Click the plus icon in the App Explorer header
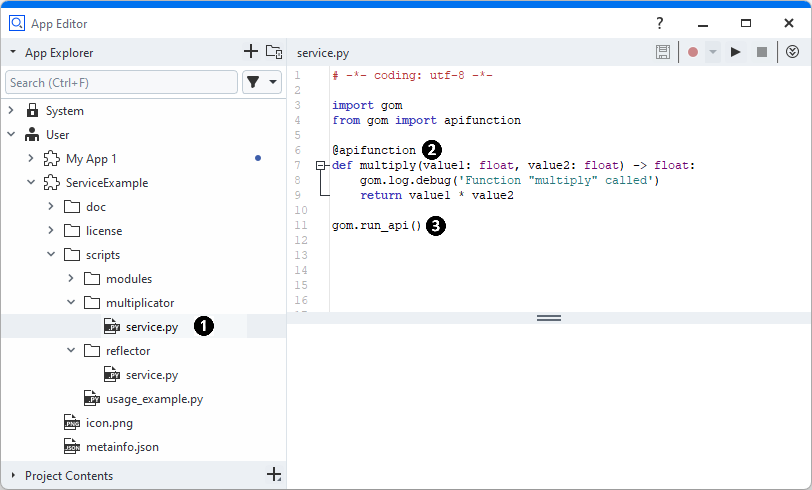Image resolution: width=812 pixels, height=490 pixels. [x=251, y=52]
